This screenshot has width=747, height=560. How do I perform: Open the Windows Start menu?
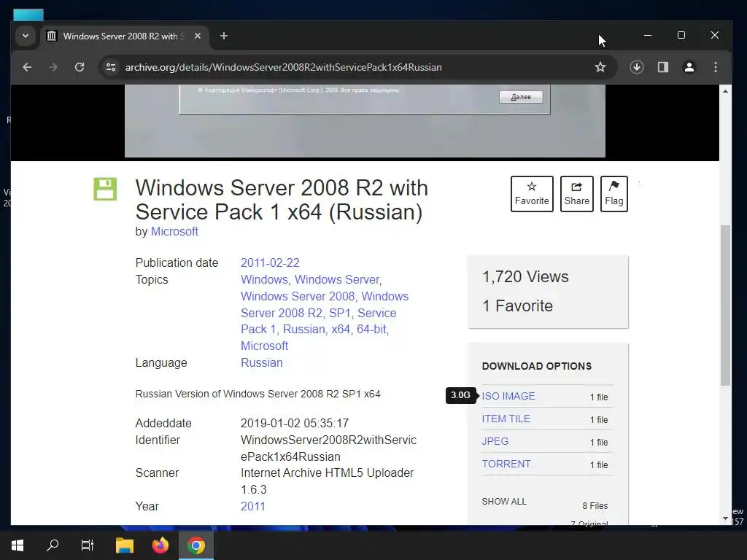pyautogui.click(x=18, y=545)
